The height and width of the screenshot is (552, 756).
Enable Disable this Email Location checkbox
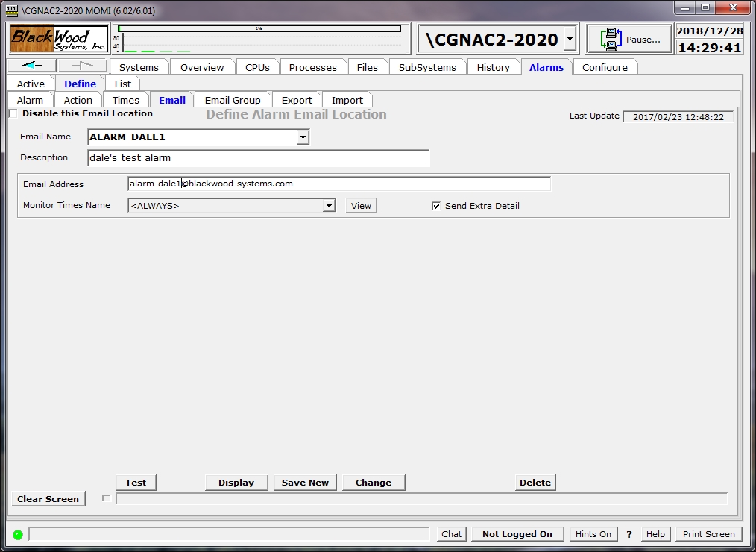tap(13, 114)
